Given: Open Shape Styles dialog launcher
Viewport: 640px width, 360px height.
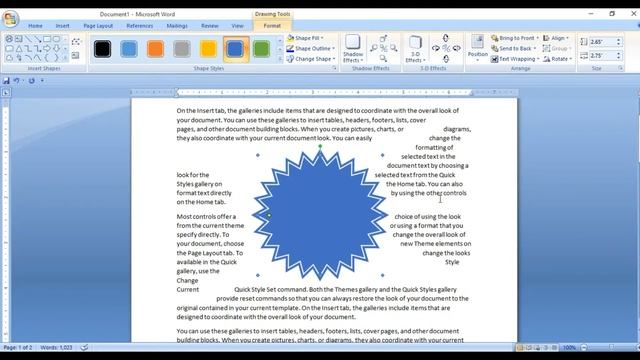Looking at the screenshot, I should pyautogui.click(x=334, y=68).
